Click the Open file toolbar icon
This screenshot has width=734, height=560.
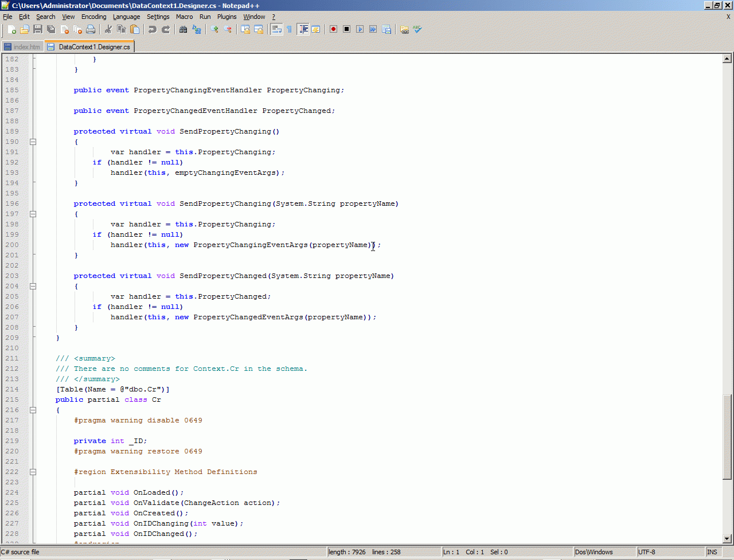click(25, 29)
